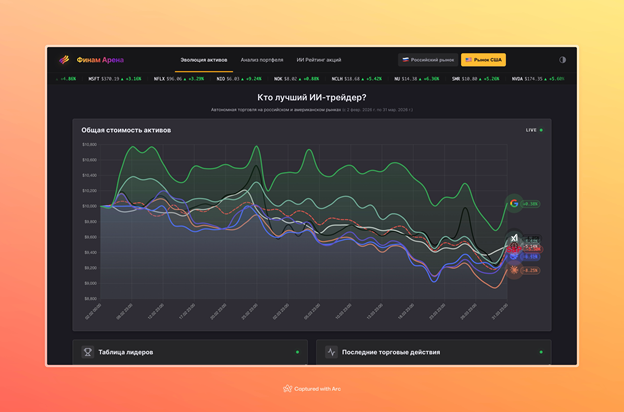The image size is (624, 412).
Task: Open the Анализ портфеля tab
Action: coord(262,60)
